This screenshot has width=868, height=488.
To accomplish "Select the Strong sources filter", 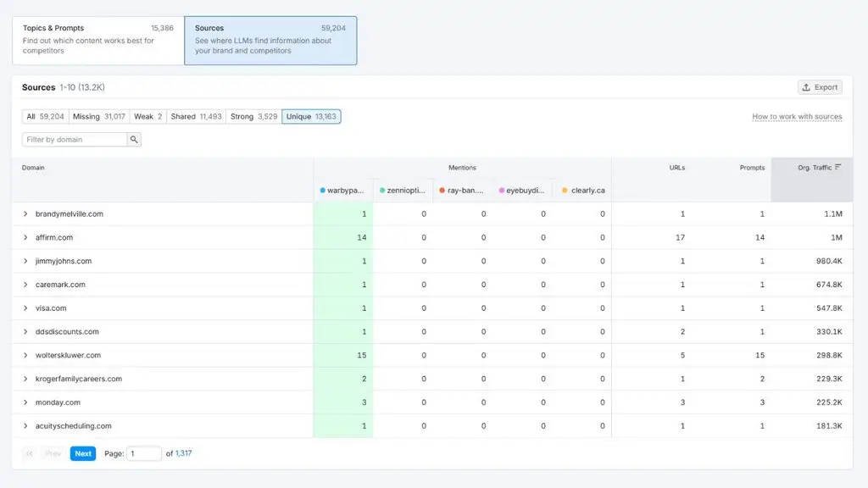I will coord(253,117).
